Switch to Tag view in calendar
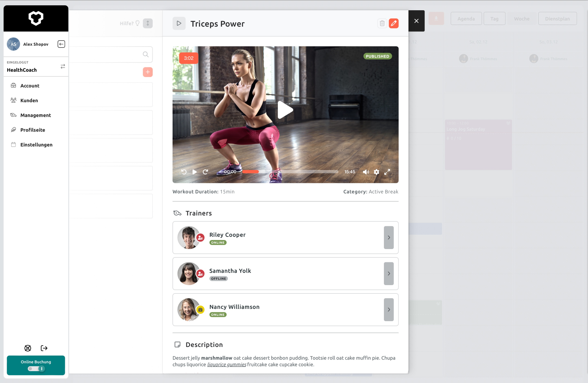 tap(494, 19)
